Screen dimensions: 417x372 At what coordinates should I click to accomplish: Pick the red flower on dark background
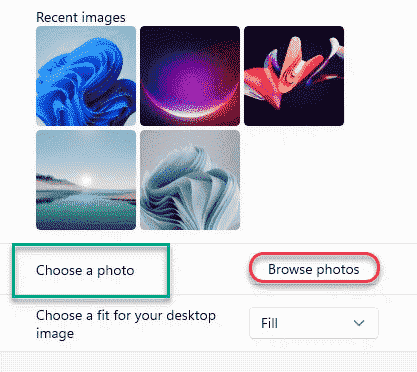point(294,76)
